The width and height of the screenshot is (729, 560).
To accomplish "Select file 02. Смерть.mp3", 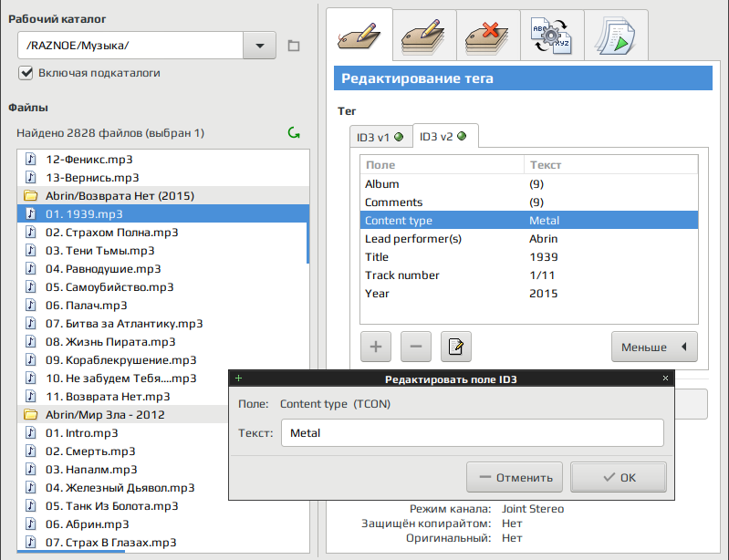I will pyautogui.click(x=123, y=451).
